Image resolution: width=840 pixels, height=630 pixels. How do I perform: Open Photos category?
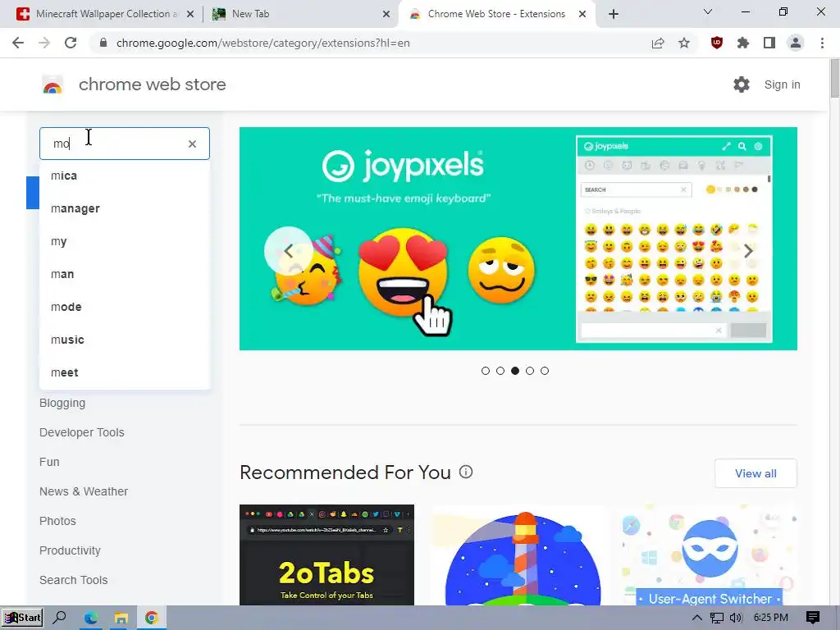click(x=57, y=521)
